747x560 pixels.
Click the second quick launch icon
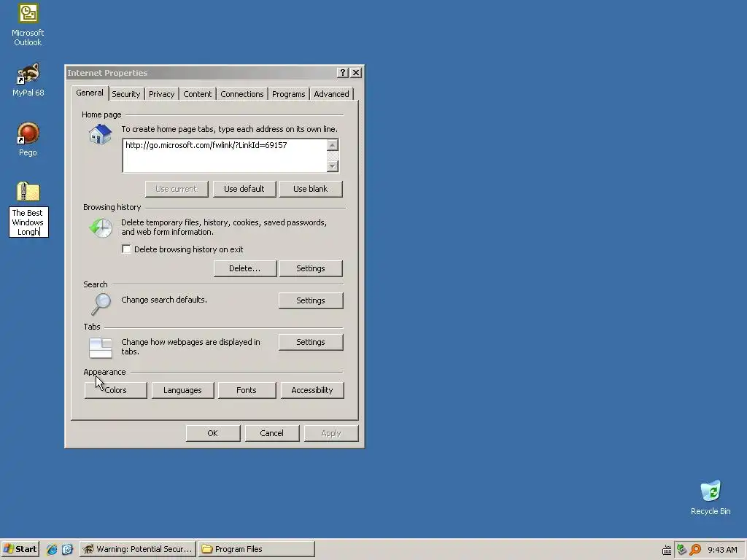pyautogui.click(x=67, y=549)
